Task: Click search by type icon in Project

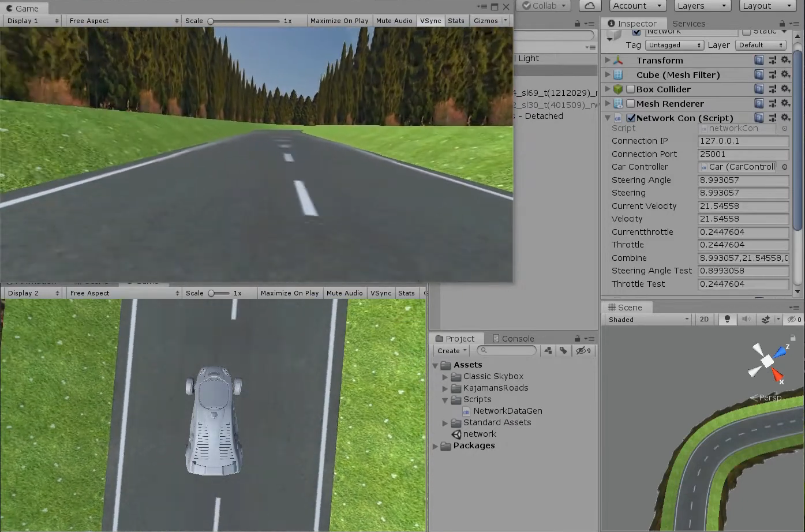Action: (x=548, y=351)
